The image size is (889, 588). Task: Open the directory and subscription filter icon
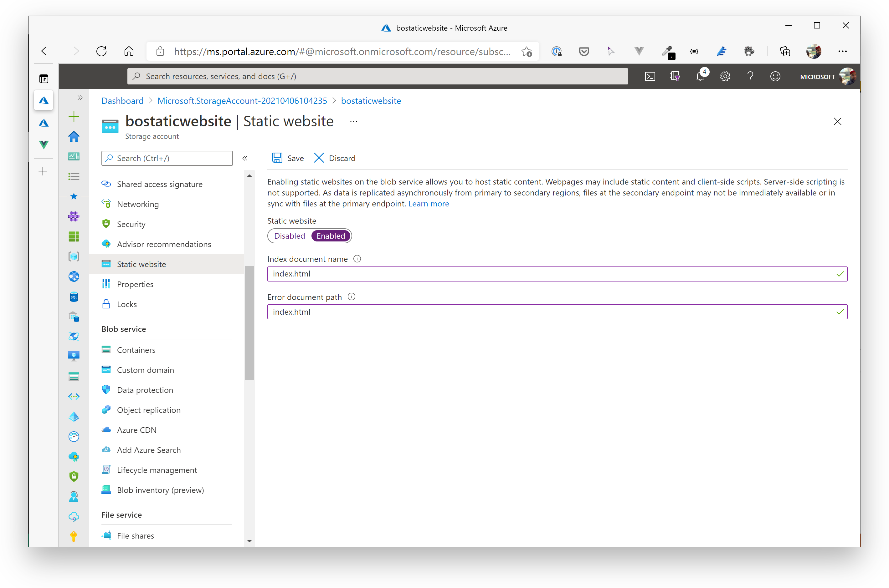pos(675,76)
